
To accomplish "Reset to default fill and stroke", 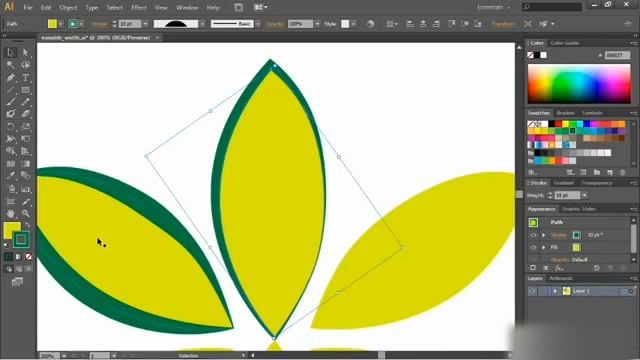I will coord(6,245).
